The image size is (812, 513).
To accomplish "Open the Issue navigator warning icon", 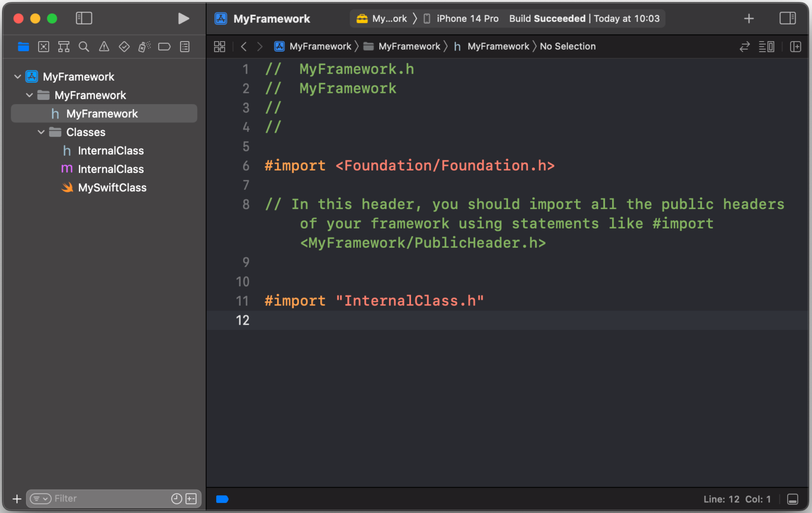I will (104, 47).
